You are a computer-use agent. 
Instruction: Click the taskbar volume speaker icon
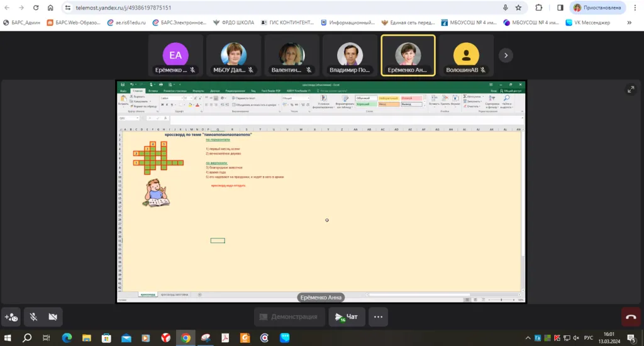(576, 338)
